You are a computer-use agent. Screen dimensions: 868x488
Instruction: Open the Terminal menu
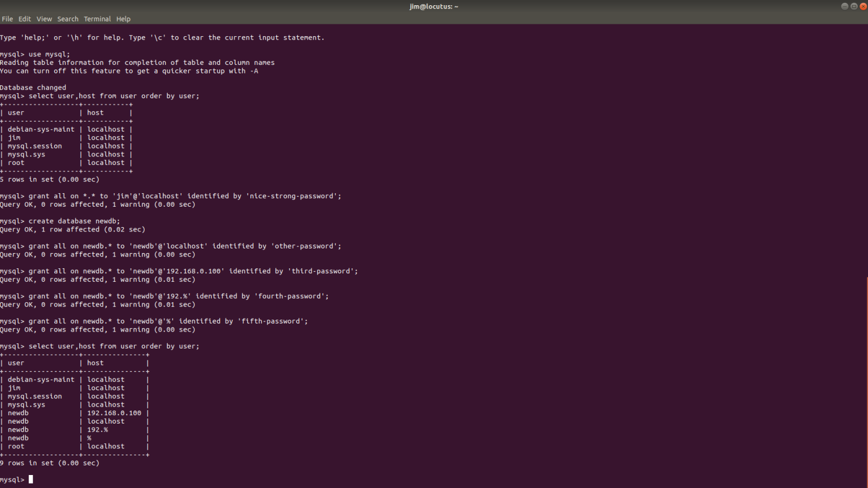click(x=97, y=19)
